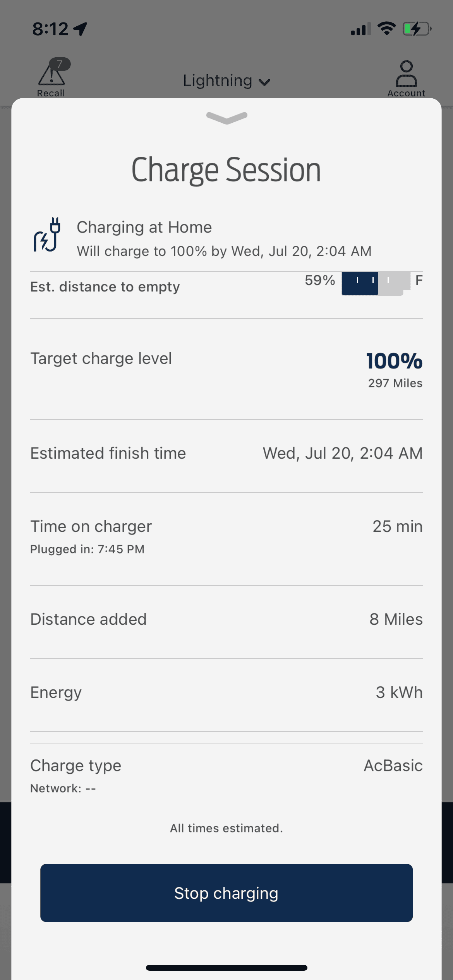Screen dimensions: 453x980
Task: Tap the Wi-Fi status icon
Action: [386, 28]
